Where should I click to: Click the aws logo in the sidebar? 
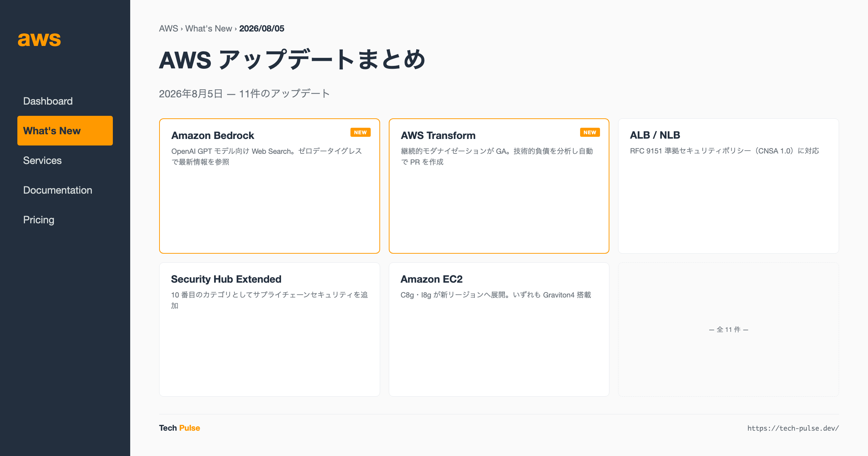pos(39,39)
